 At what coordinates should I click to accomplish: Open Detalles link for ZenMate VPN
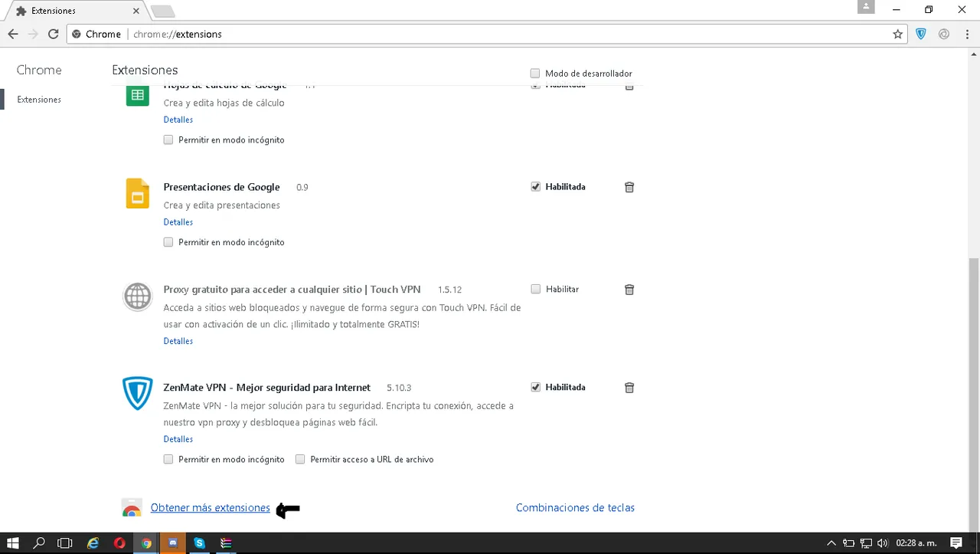tap(178, 439)
